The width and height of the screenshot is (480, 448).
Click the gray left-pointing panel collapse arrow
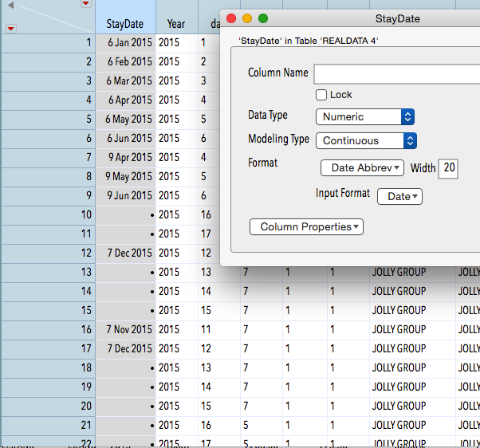10,6
